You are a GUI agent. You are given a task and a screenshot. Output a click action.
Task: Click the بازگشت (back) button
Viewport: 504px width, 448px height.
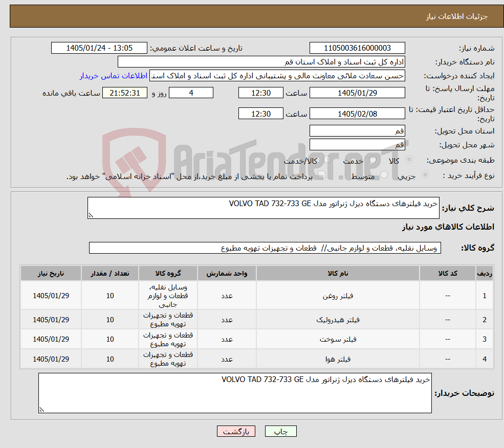236,431
